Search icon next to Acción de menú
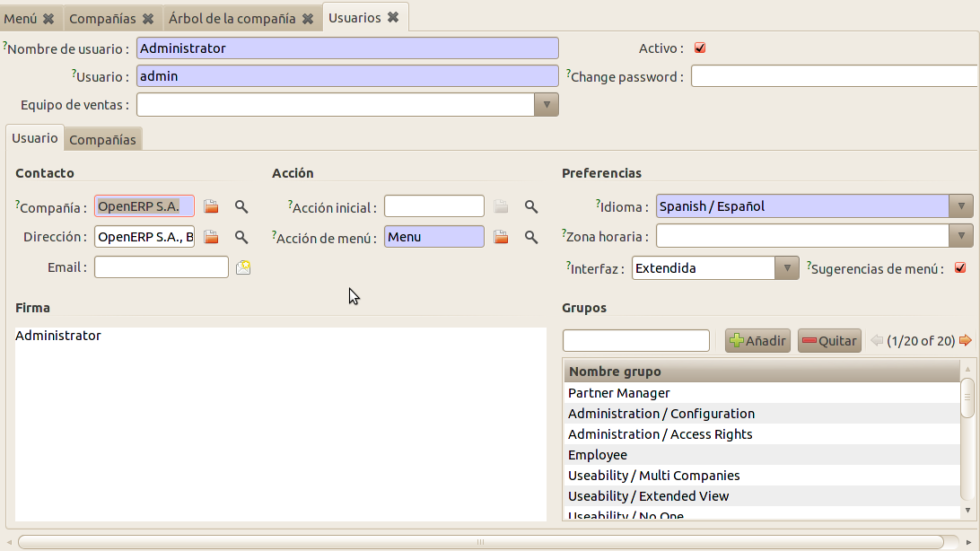This screenshot has height=551, width=980. (x=531, y=237)
